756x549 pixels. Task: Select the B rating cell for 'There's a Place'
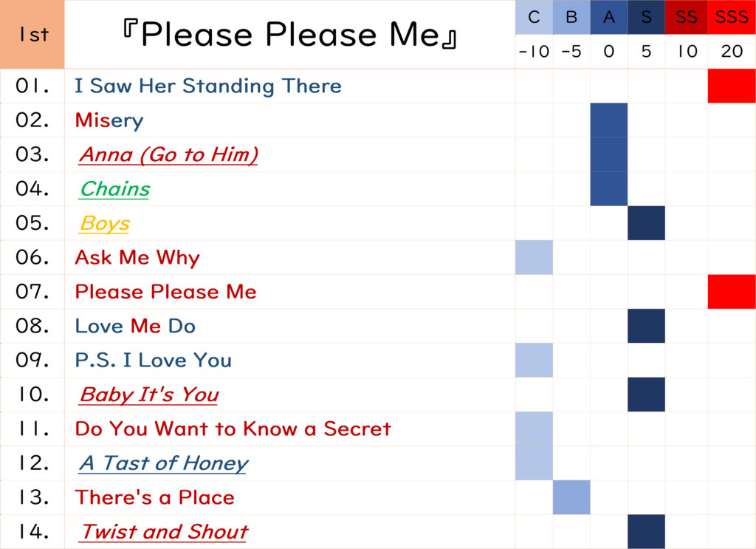[x=571, y=497]
